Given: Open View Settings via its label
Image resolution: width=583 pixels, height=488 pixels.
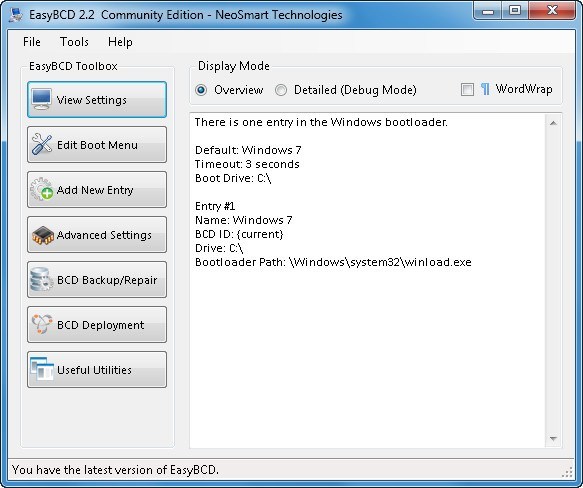Looking at the screenshot, I should pos(91,100).
